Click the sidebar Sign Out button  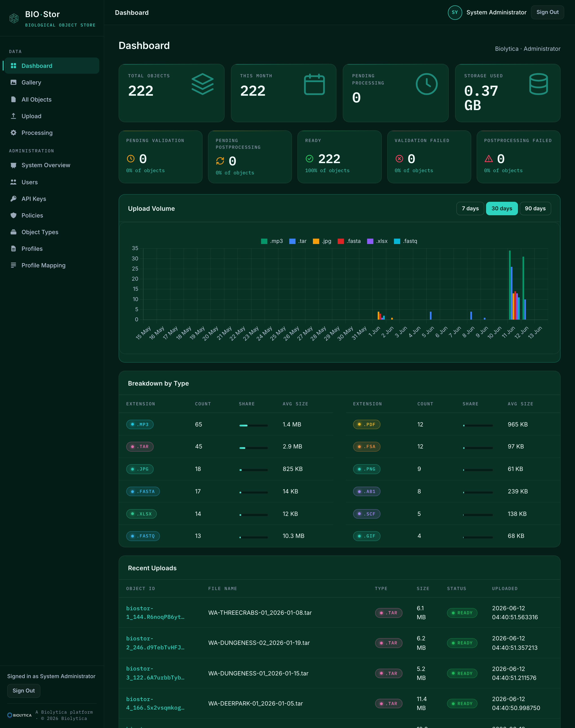(24, 691)
